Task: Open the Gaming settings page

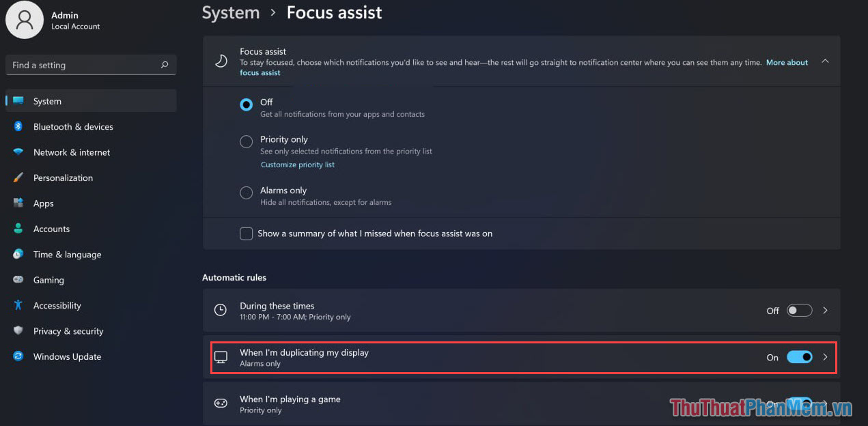Action: (48, 280)
